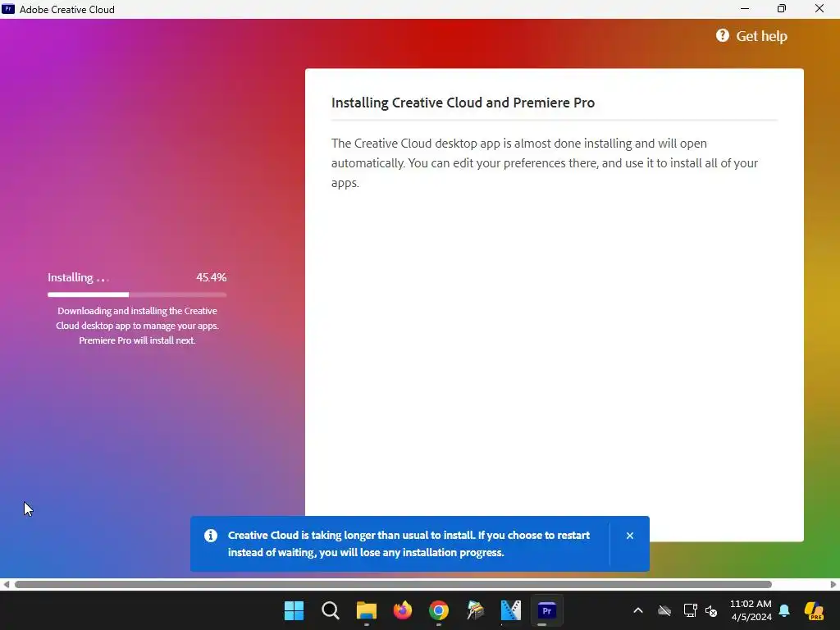840x630 pixels.
Task: Click the question mark help icon
Action: pyautogui.click(x=722, y=35)
